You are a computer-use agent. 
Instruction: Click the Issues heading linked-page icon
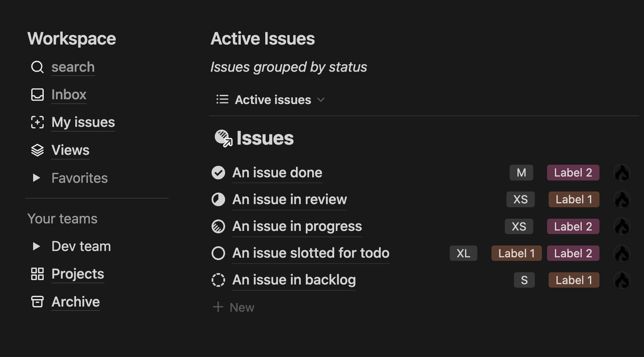click(x=223, y=138)
